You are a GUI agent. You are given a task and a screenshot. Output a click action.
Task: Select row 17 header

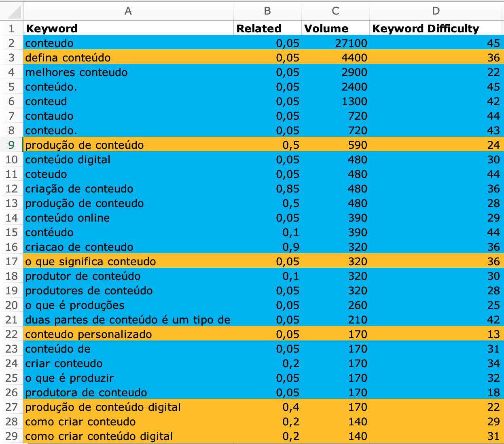coord(11,262)
